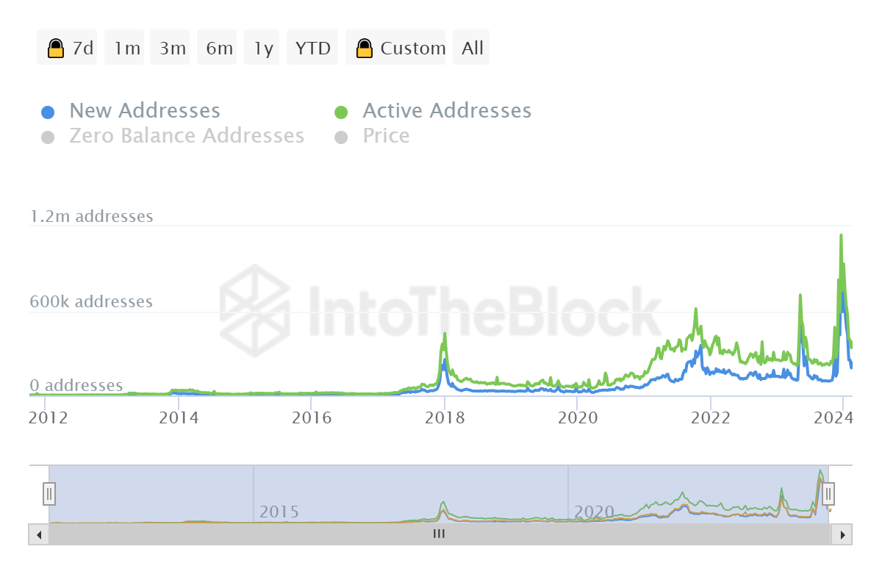Enable the Price series in legend
The image size is (882, 588).
coord(386,136)
